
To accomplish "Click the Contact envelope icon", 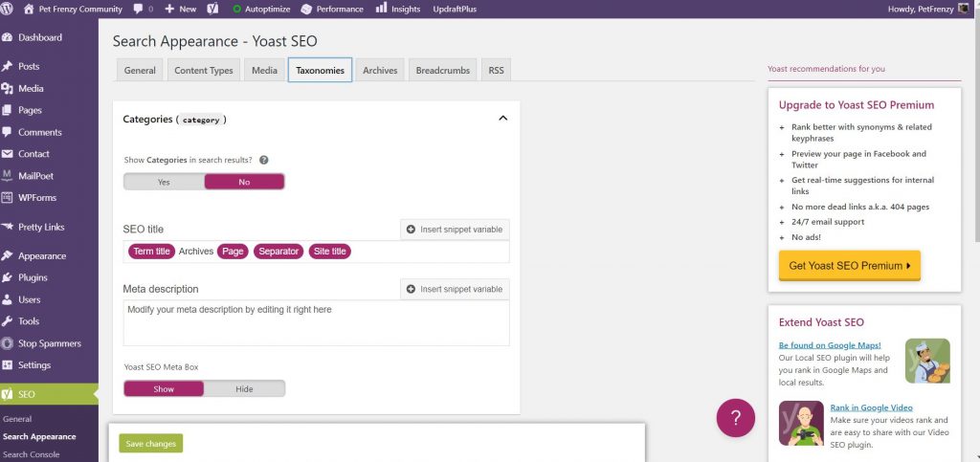I will 8,154.
